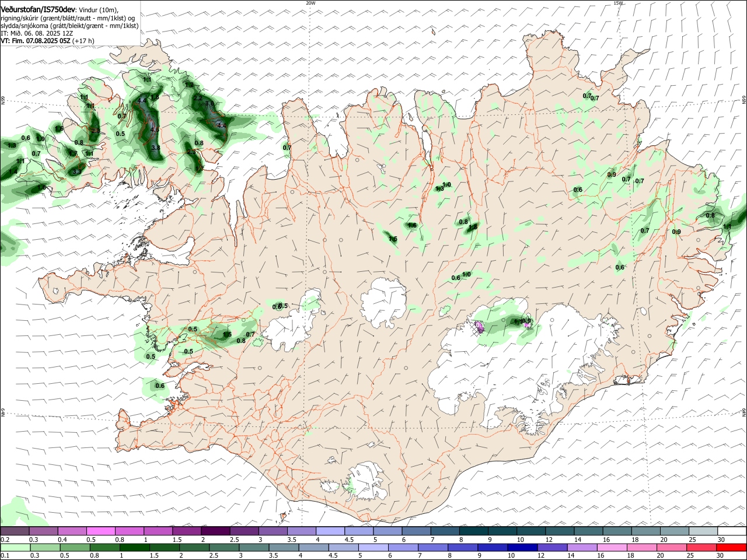
Task: Select deep navy 10 swatch in lower legend
Action: [x=522, y=547]
